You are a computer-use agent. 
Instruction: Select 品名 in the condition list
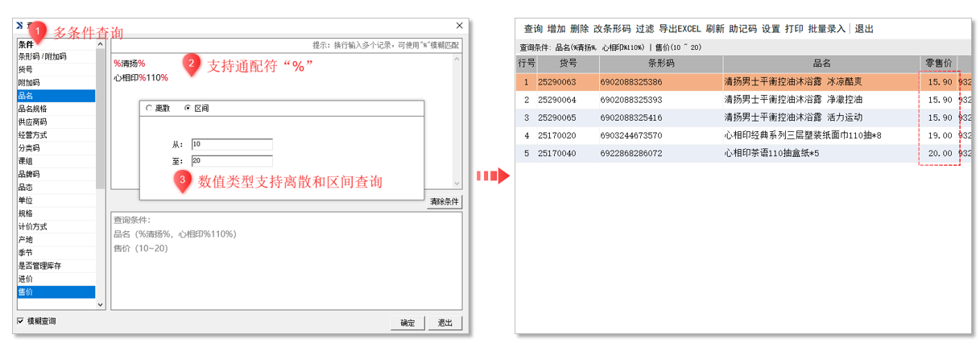[x=56, y=96]
